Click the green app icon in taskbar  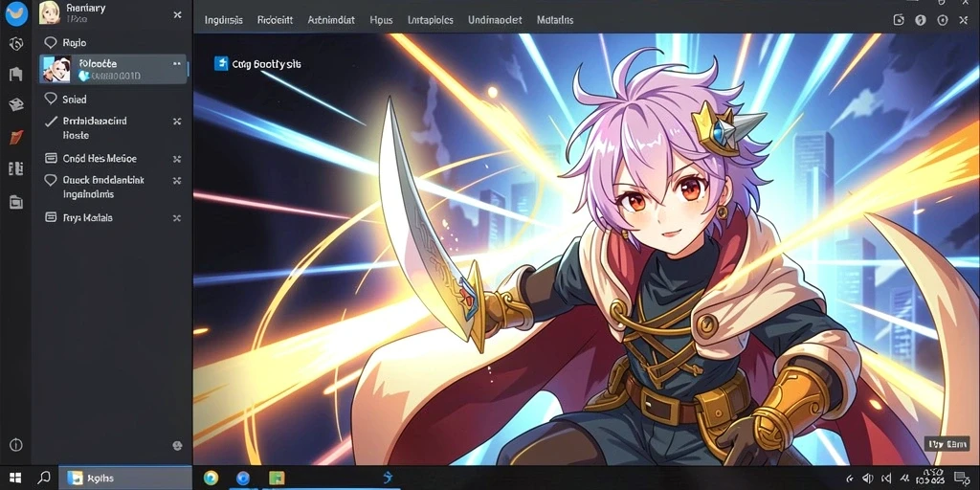coord(277,479)
